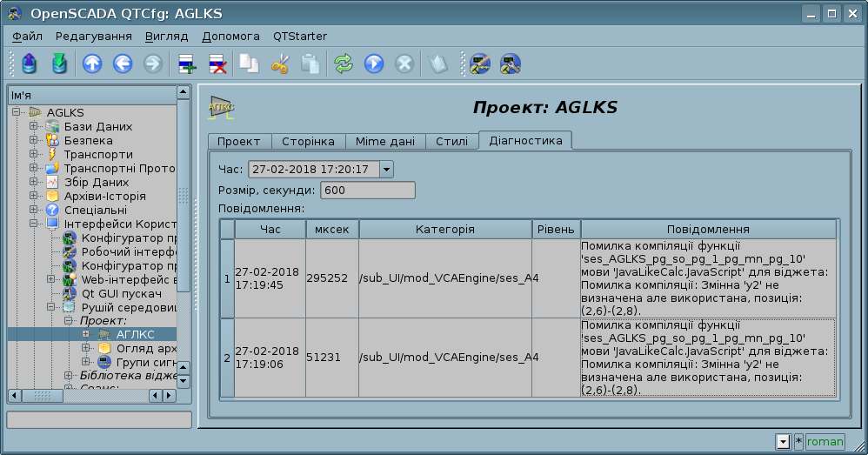Collapse the AGLKS root tree node

(x=16, y=112)
